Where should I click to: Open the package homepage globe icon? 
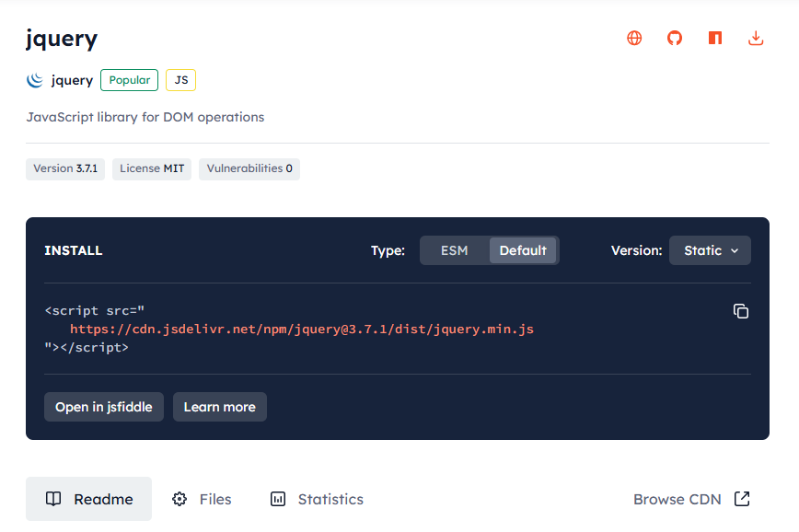point(634,38)
